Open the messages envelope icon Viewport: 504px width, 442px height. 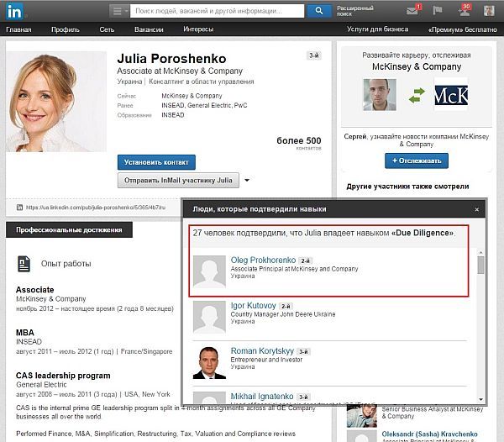click(x=413, y=11)
